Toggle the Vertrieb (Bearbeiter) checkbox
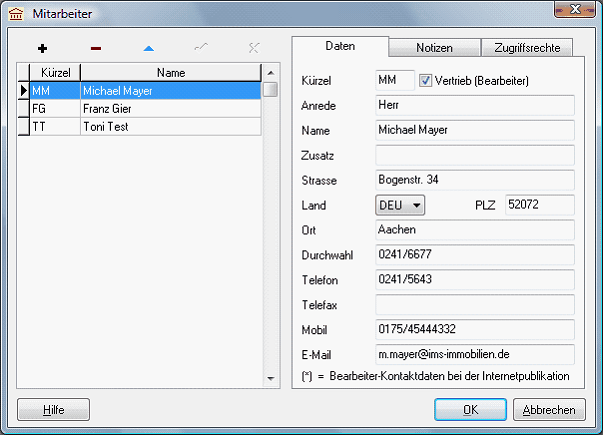Viewport: 604px width, 436px height. click(425, 80)
